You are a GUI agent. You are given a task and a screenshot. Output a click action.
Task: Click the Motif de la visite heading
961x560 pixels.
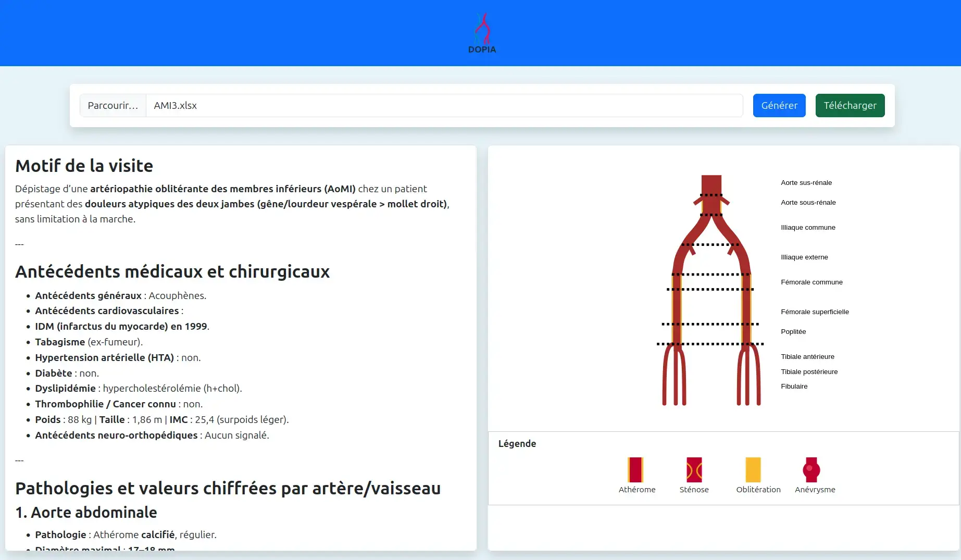pyautogui.click(x=84, y=166)
